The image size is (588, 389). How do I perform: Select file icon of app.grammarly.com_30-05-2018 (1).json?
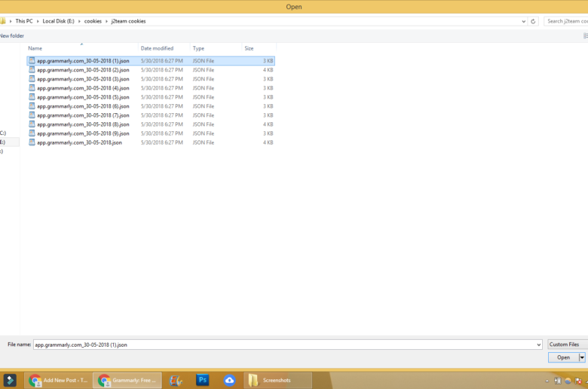32,60
